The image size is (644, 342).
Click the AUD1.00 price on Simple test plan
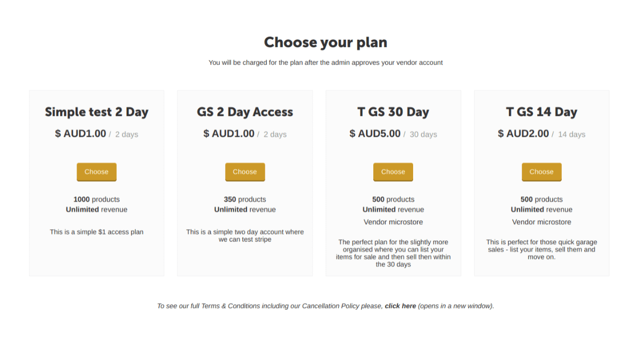click(x=79, y=134)
